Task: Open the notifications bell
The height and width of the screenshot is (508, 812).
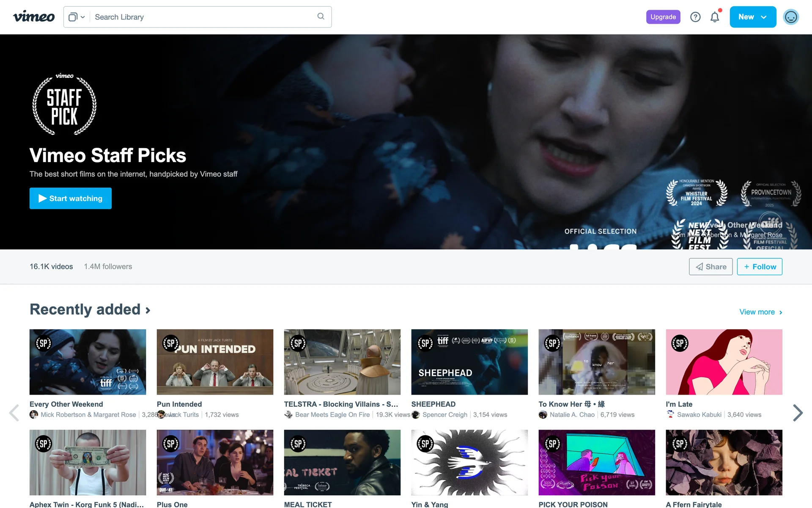Action: (715, 17)
